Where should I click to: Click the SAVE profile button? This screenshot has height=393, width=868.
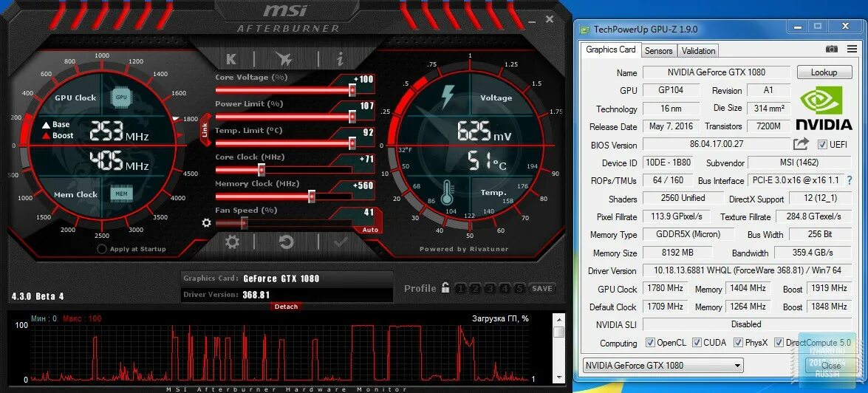(542, 288)
